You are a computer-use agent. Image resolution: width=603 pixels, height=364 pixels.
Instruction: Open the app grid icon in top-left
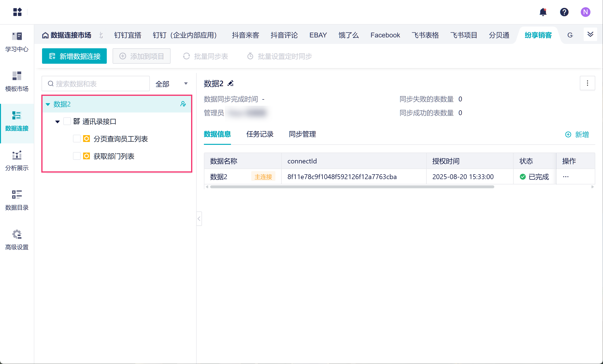[17, 12]
